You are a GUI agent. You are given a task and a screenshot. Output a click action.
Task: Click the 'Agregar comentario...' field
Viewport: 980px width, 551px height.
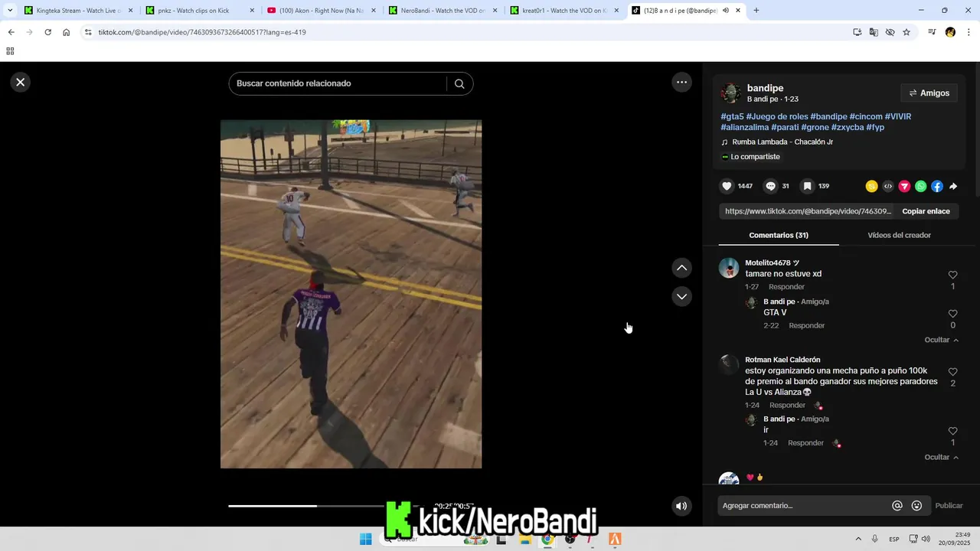click(802, 506)
